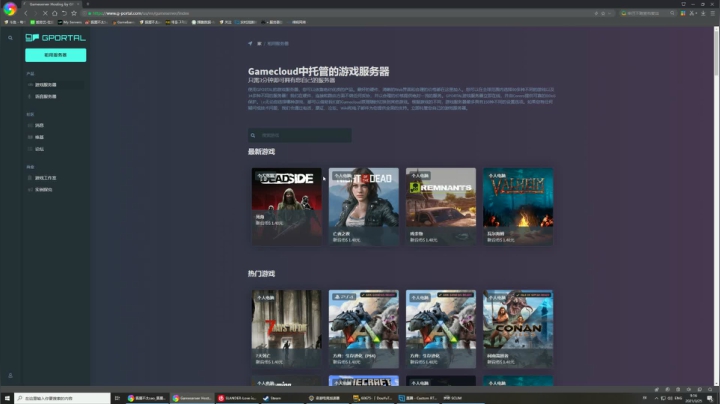
Task: Close the Gameserver Hosting tab
Action: pos(78,4)
